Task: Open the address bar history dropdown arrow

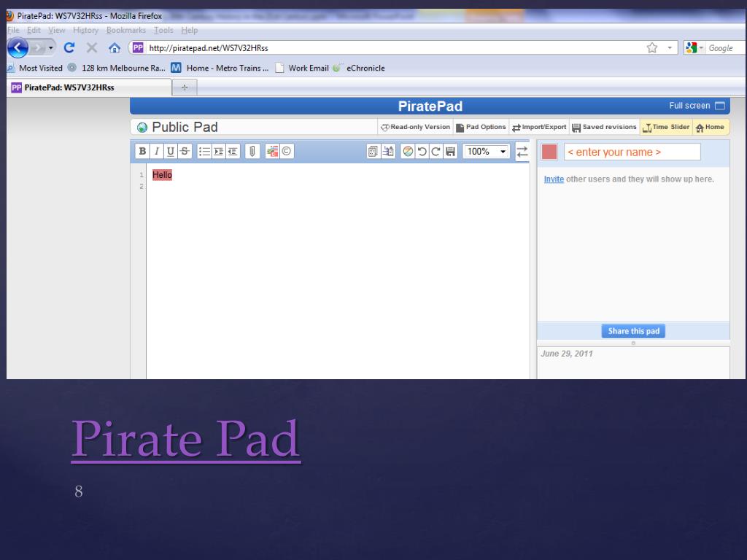Action: pyautogui.click(x=670, y=47)
